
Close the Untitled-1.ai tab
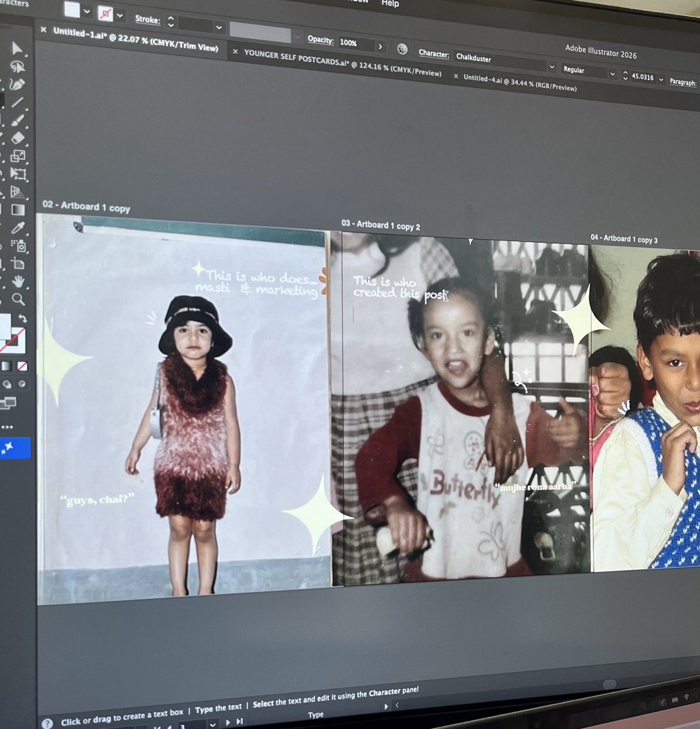tap(43, 29)
